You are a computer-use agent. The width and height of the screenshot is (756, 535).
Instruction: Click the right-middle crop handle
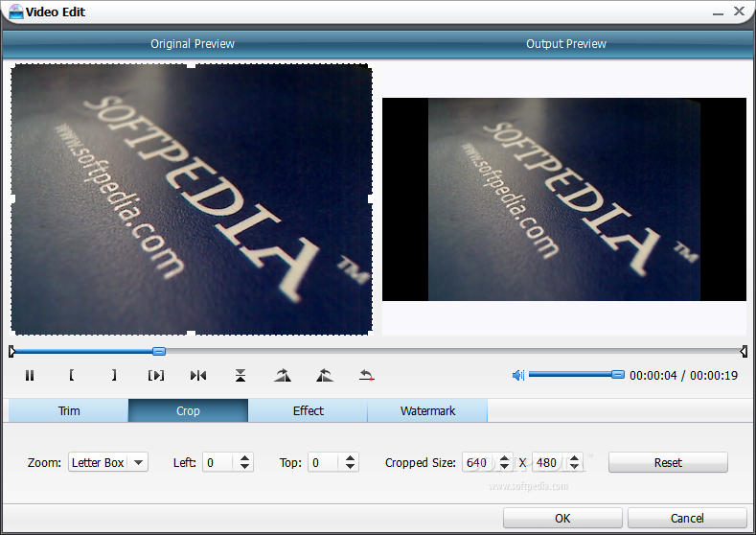click(370, 198)
